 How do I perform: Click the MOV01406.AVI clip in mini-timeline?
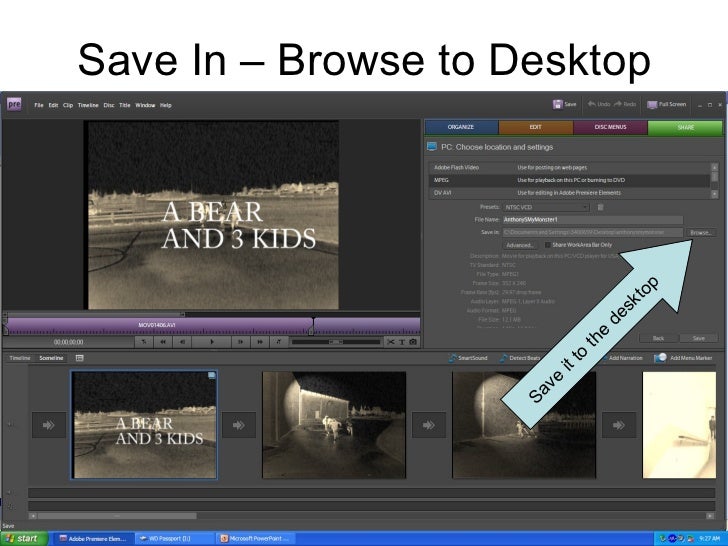(x=158, y=325)
